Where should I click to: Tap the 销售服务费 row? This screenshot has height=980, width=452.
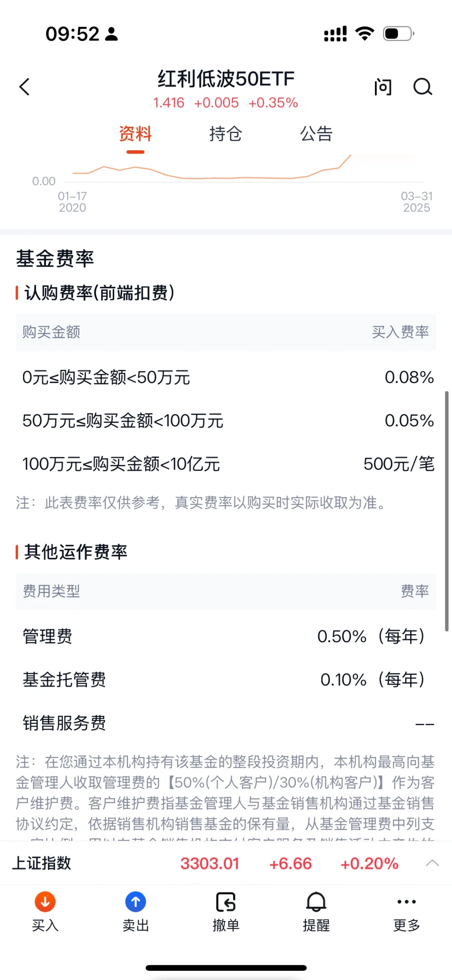point(226,723)
